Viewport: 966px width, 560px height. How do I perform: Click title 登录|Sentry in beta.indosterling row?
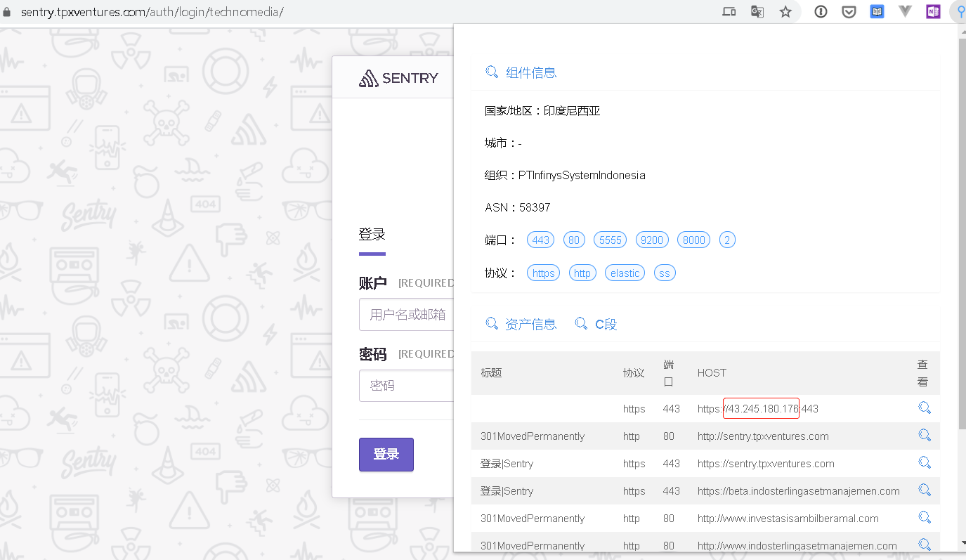507,491
